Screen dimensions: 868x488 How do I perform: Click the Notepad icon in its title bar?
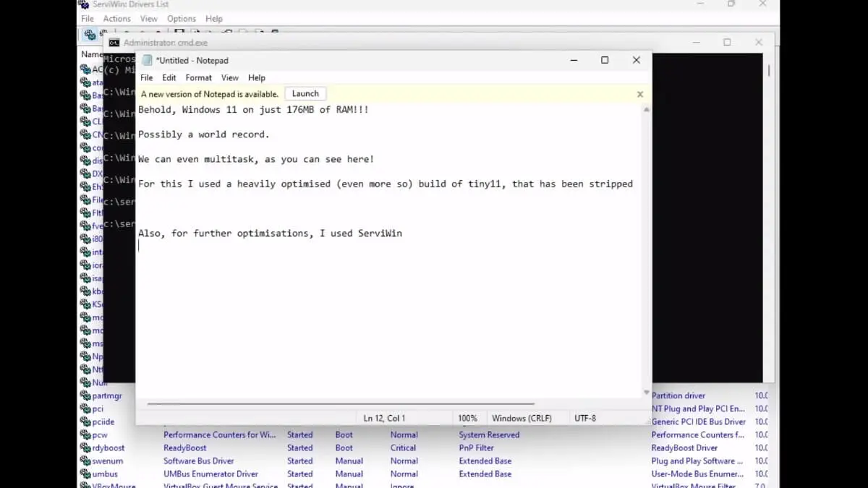tap(148, 61)
